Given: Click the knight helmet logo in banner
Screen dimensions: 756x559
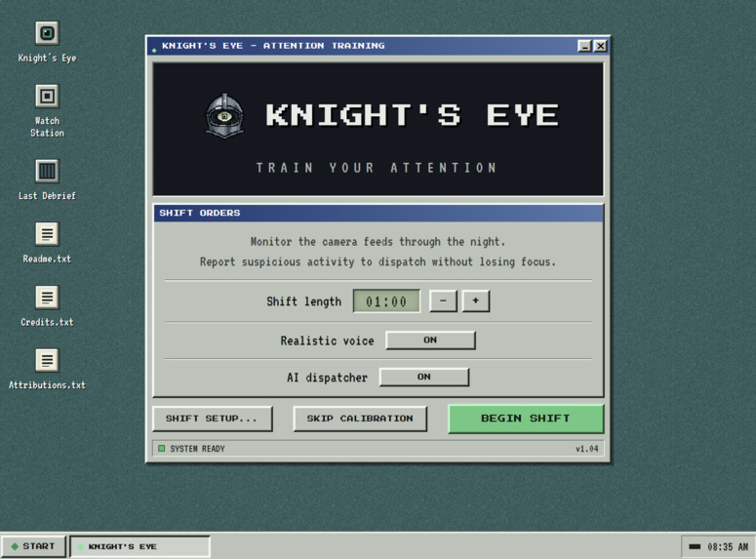Looking at the screenshot, I should [224, 116].
